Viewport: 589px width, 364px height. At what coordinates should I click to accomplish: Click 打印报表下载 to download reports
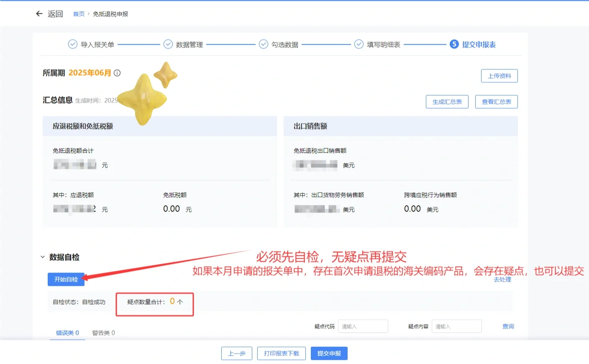click(x=281, y=353)
